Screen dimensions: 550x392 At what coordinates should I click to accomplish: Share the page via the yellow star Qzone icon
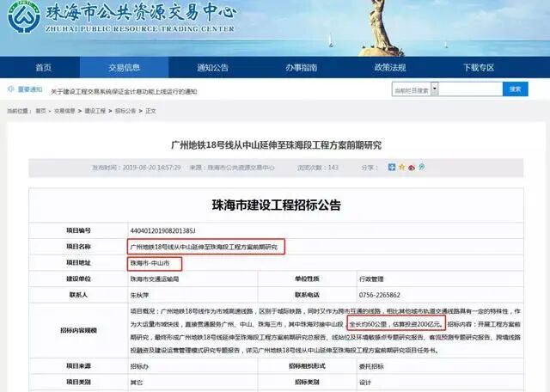pyautogui.click(x=402, y=167)
